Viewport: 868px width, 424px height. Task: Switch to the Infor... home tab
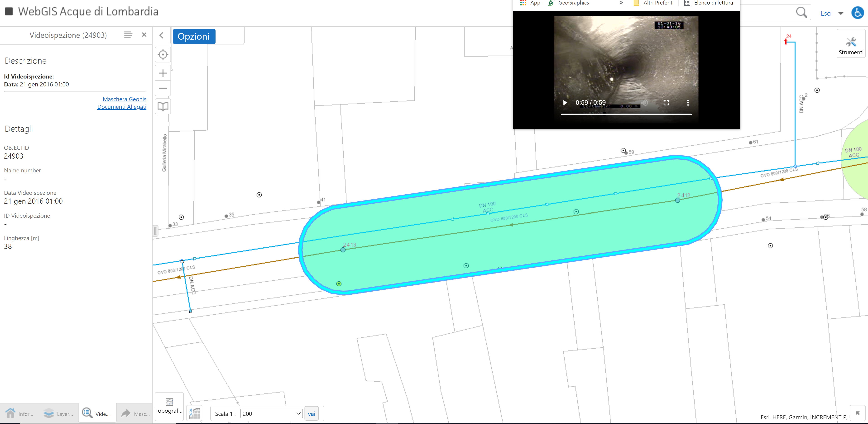click(x=19, y=414)
